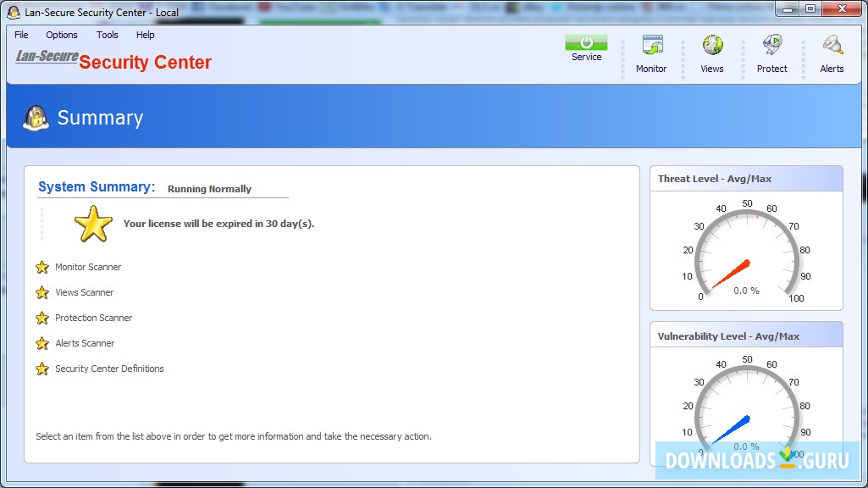
Task: Open the Options menu
Action: pos(62,35)
